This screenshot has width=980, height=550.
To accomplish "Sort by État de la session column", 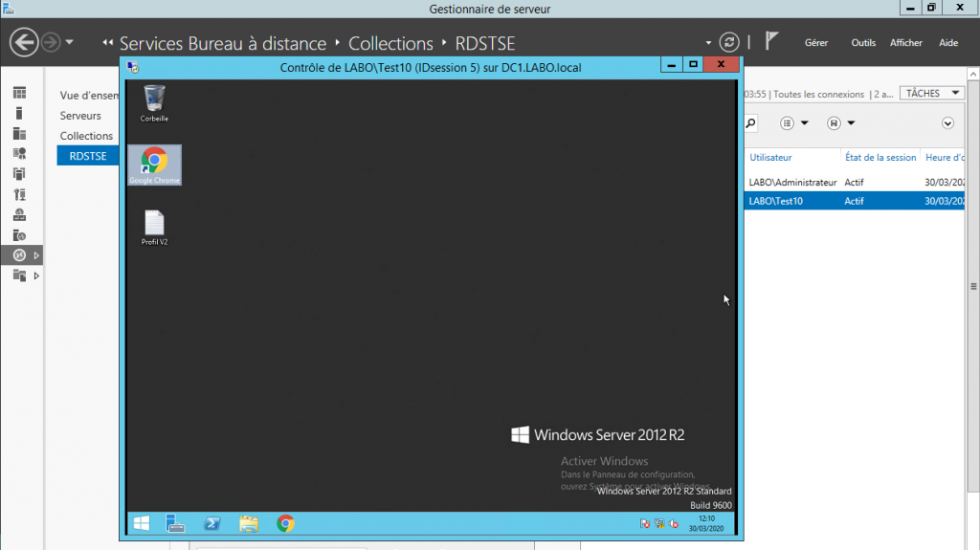I will click(x=880, y=158).
